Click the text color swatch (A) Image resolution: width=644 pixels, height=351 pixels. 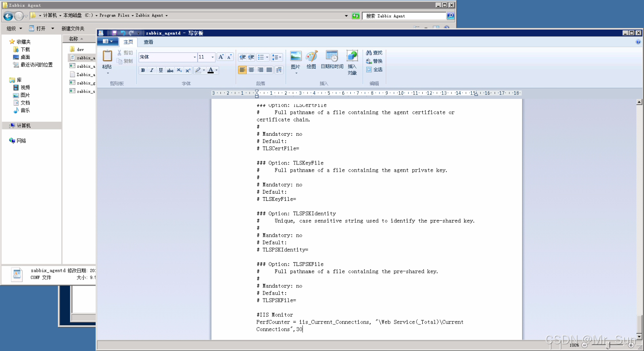point(211,70)
